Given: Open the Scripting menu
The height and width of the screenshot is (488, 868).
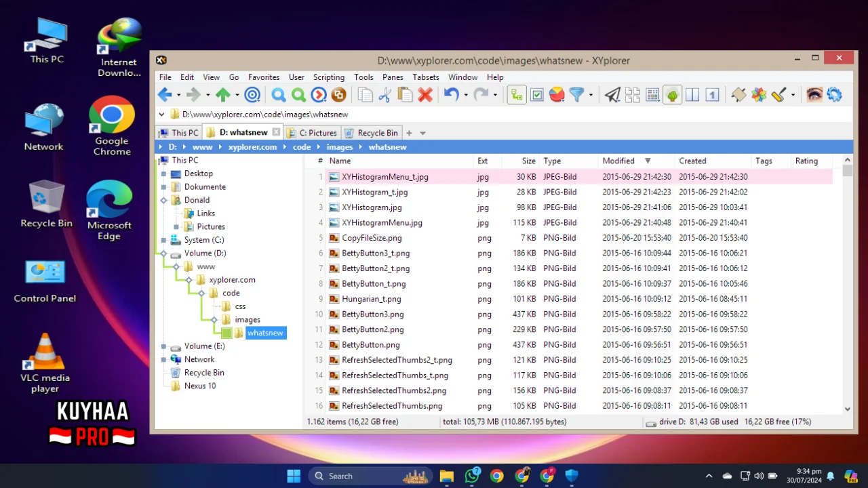Looking at the screenshot, I should 329,77.
